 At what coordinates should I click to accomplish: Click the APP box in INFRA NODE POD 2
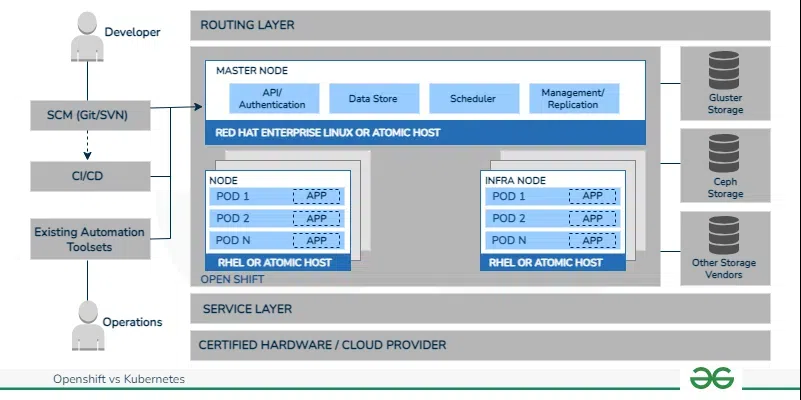[593, 219]
